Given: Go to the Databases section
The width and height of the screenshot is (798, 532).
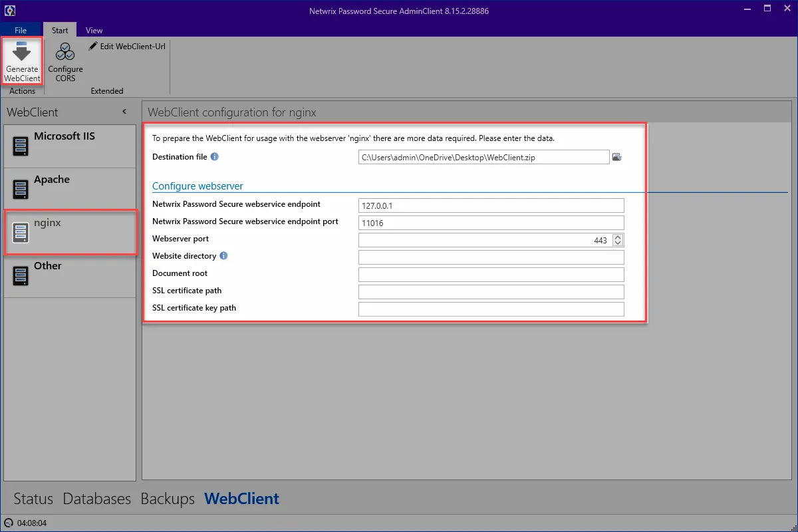Looking at the screenshot, I should 97,499.
